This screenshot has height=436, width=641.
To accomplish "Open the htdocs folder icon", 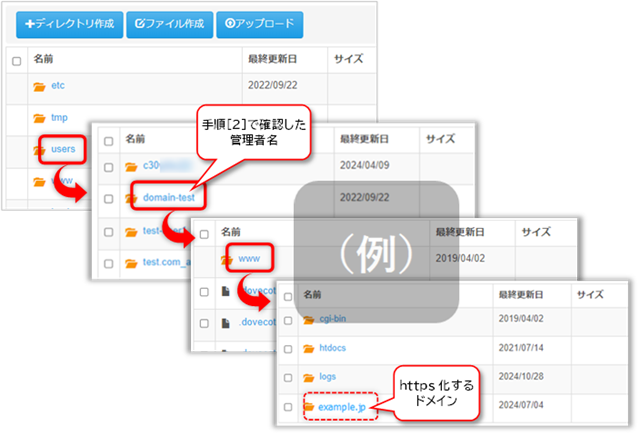I will click(x=309, y=348).
